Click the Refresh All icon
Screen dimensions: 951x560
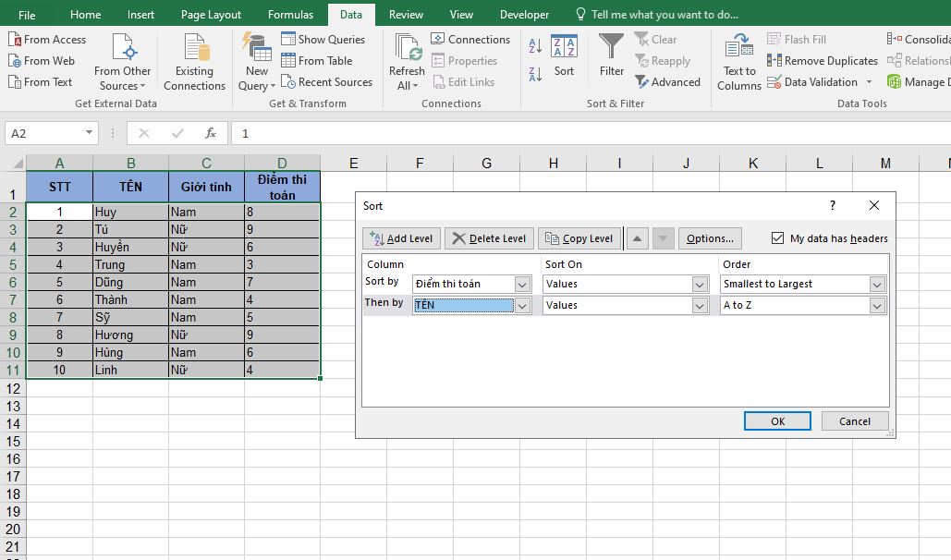407,61
